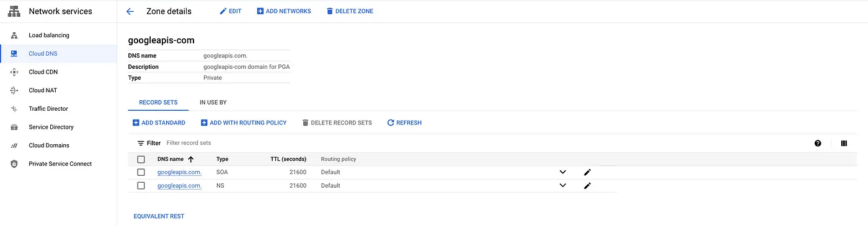This screenshot has height=226, width=868.
Task: Open the help question mark icon
Action: [x=818, y=143]
